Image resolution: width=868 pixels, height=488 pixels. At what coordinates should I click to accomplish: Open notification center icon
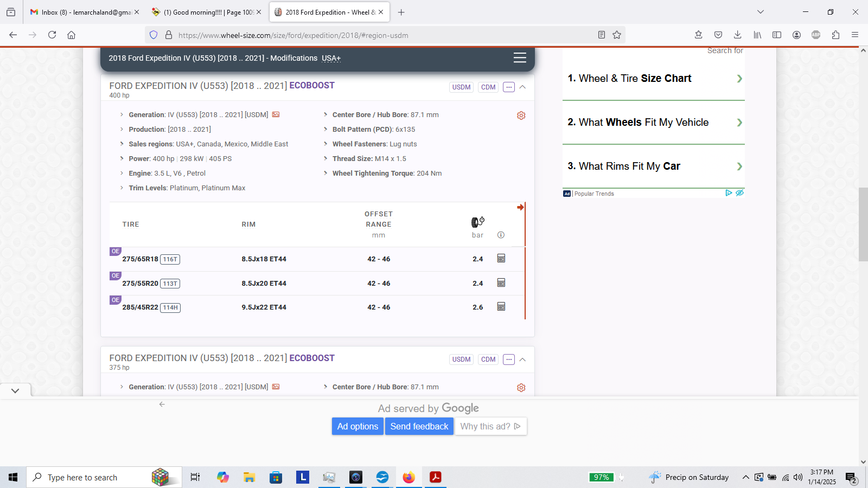851,478
